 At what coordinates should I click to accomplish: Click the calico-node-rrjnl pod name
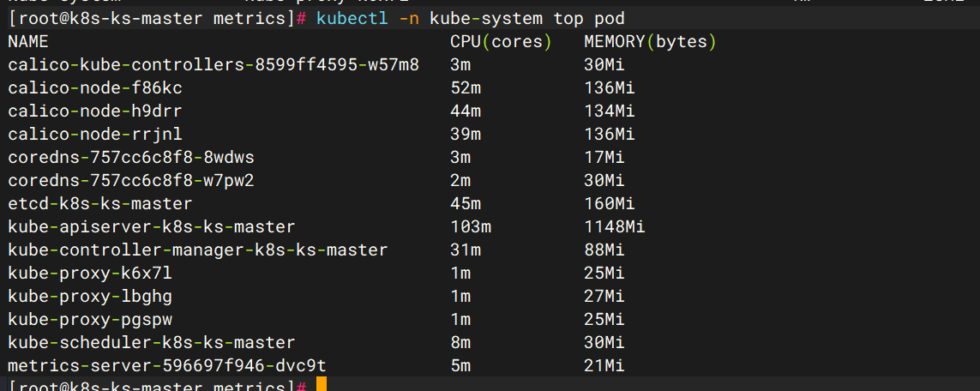[x=95, y=134]
